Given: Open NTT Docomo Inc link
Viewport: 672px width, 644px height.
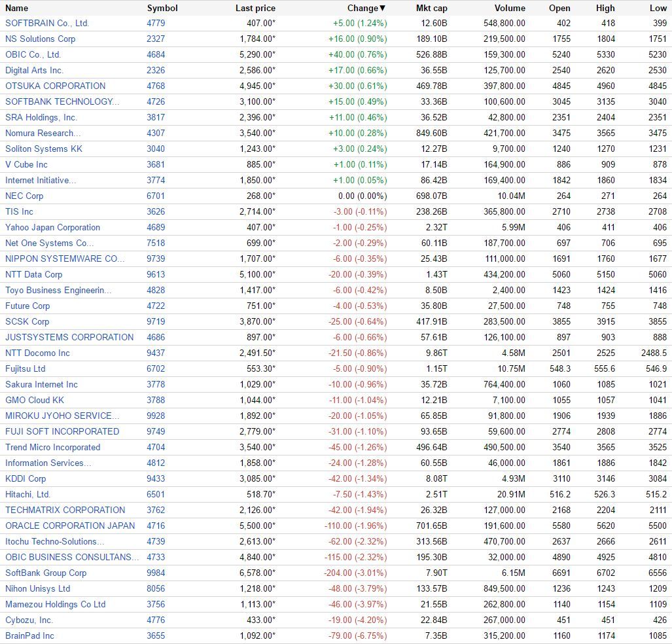Looking at the screenshot, I should (x=37, y=353).
